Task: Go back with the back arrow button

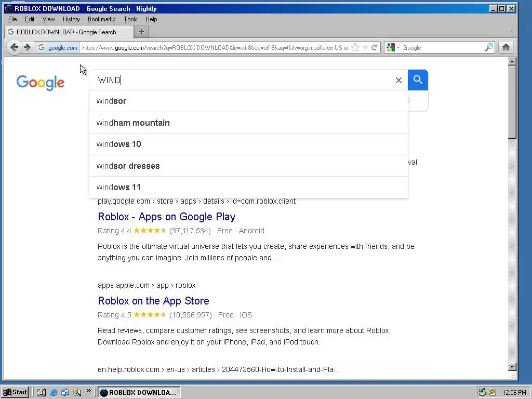Action: pos(14,47)
